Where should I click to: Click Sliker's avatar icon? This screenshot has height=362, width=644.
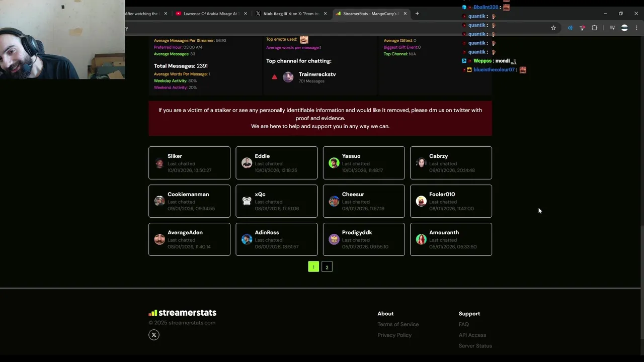pos(159,163)
